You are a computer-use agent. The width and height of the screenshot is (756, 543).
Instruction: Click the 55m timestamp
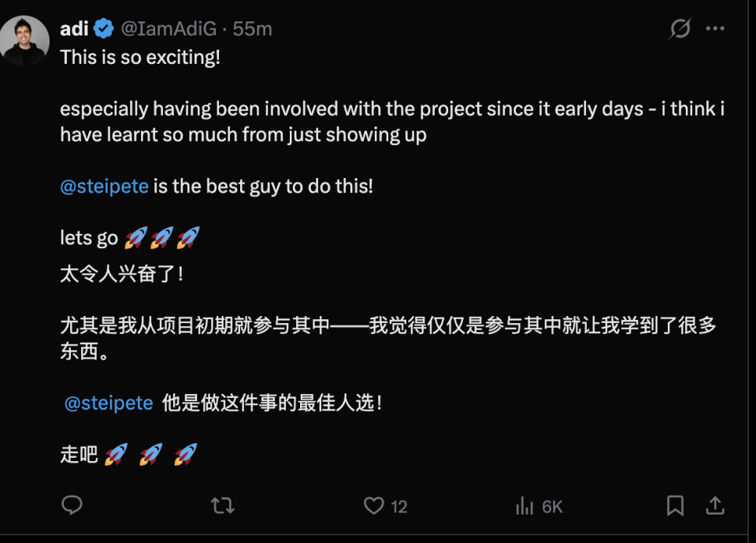(x=250, y=28)
